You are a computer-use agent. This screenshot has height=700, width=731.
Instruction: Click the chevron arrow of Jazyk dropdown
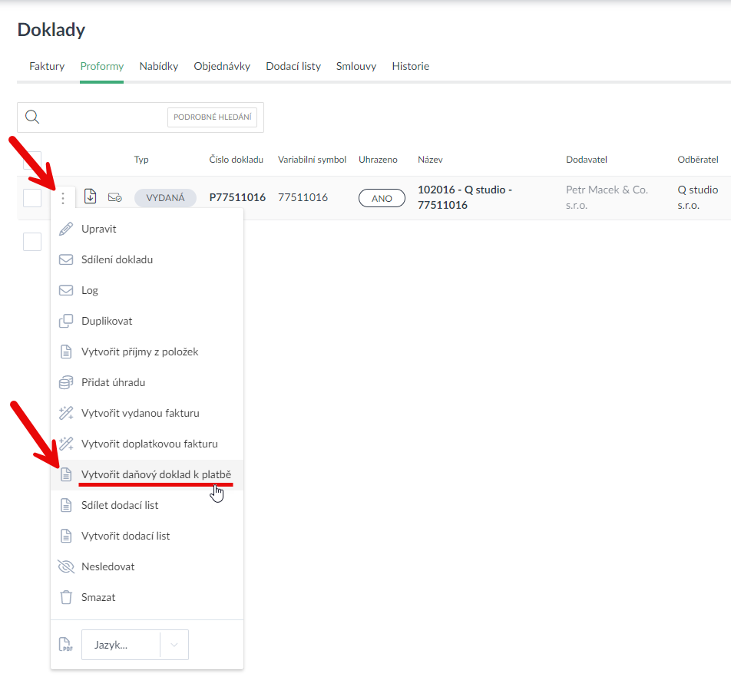[174, 645]
